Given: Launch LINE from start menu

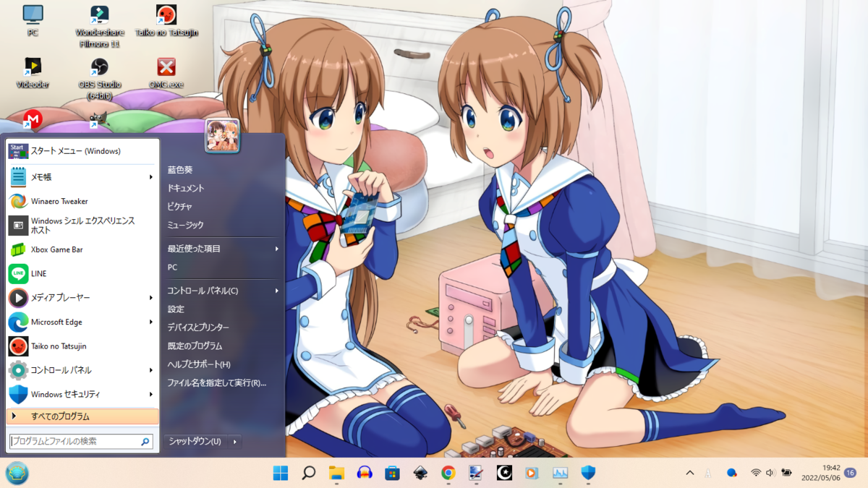Looking at the screenshot, I should coord(82,273).
